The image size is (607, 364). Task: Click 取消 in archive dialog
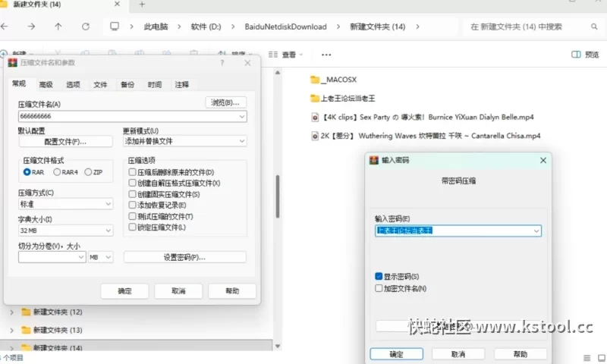(x=178, y=291)
